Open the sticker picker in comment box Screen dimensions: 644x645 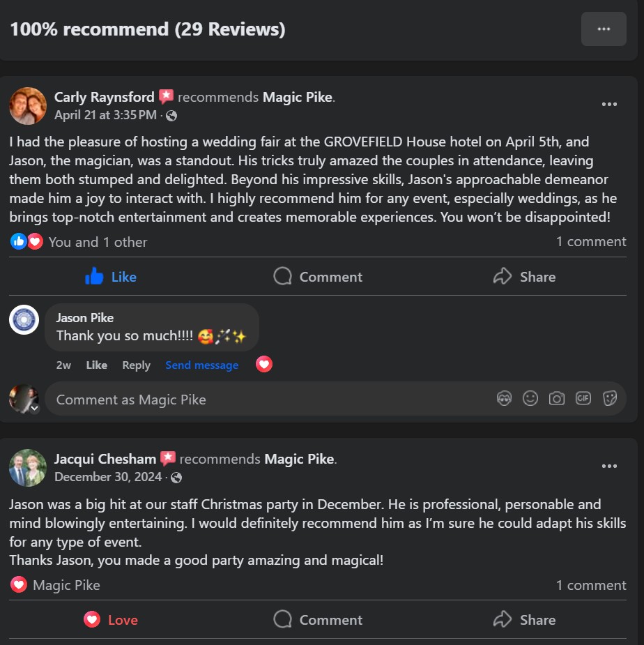point(609,399)
